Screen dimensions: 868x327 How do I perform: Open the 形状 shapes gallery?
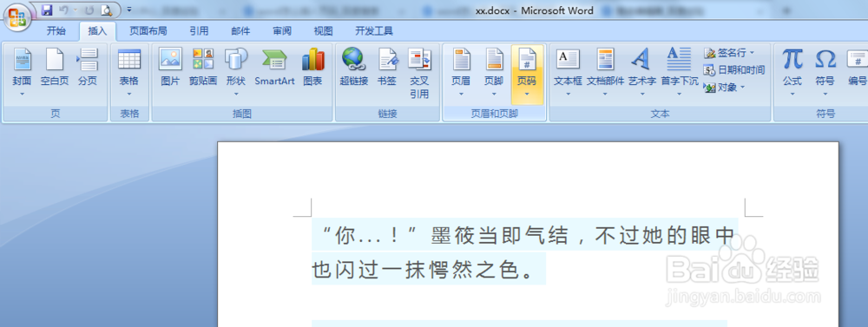pos(236,72)
